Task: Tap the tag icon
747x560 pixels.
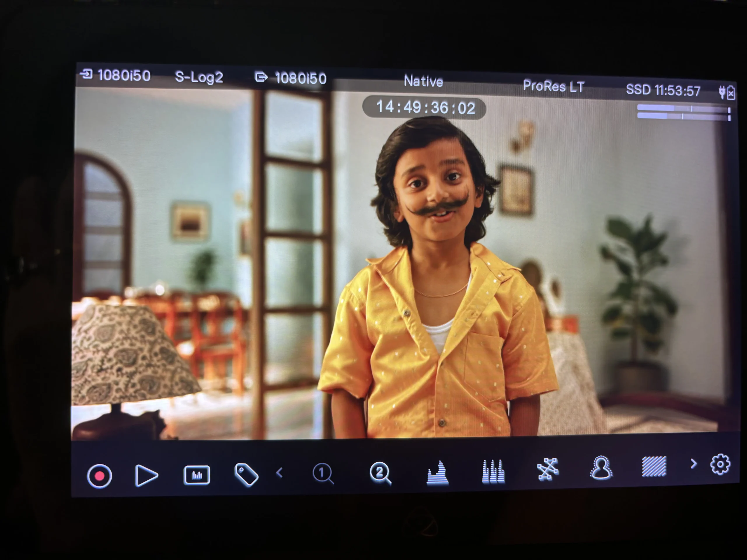Action: (246, 474)
